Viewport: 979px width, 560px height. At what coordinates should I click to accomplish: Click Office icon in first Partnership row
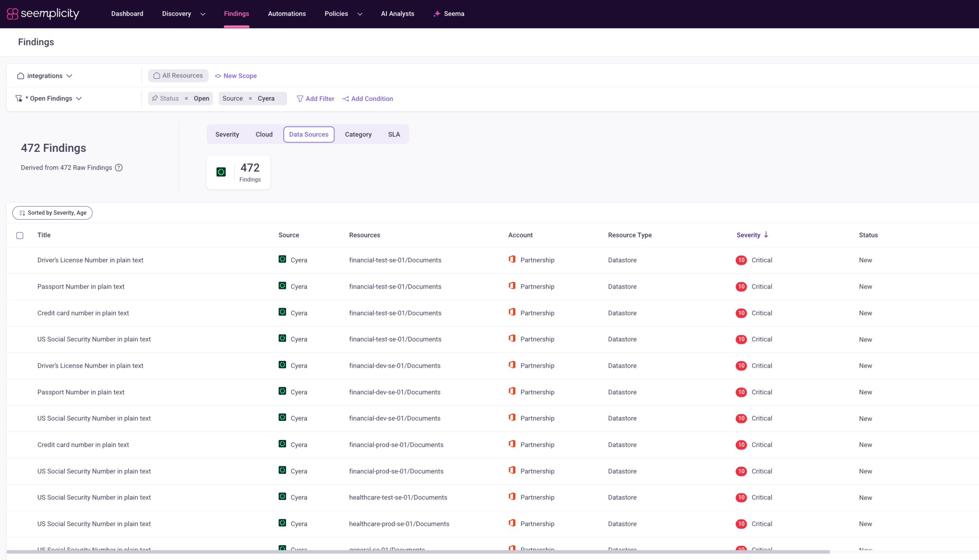pos(512,259)
